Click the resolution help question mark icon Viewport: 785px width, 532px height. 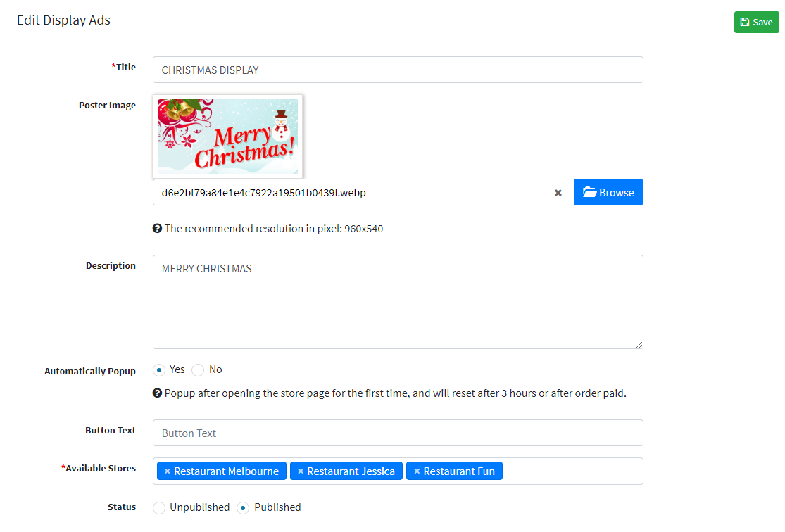[x=157, y=229]
